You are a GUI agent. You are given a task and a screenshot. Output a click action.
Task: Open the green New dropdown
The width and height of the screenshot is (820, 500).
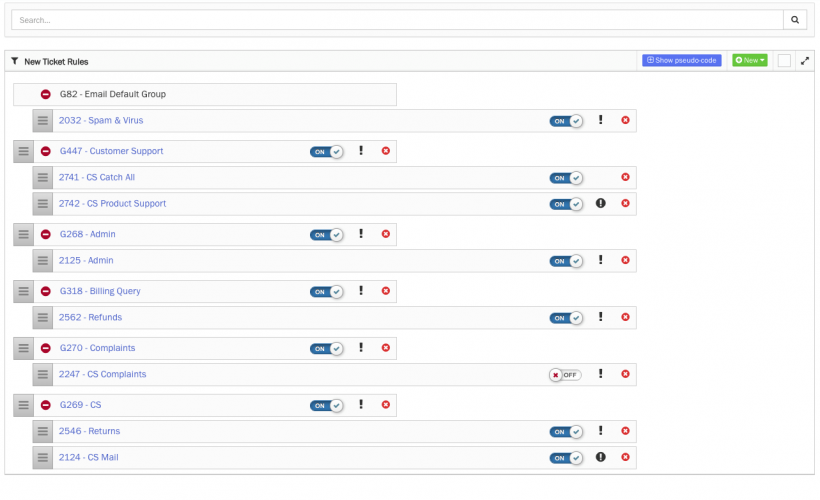(x=750, y=61)
